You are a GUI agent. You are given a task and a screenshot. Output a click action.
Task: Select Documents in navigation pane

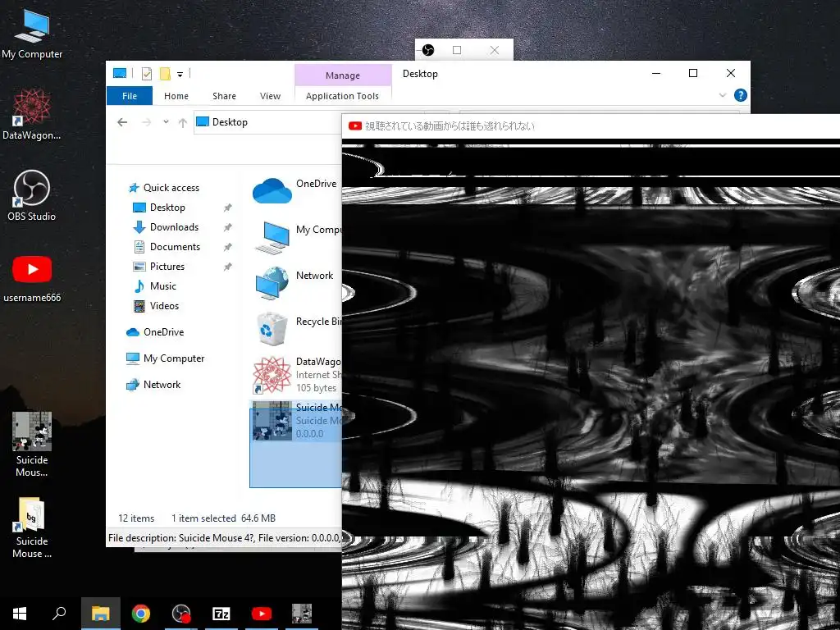click(x=167, y=247)
